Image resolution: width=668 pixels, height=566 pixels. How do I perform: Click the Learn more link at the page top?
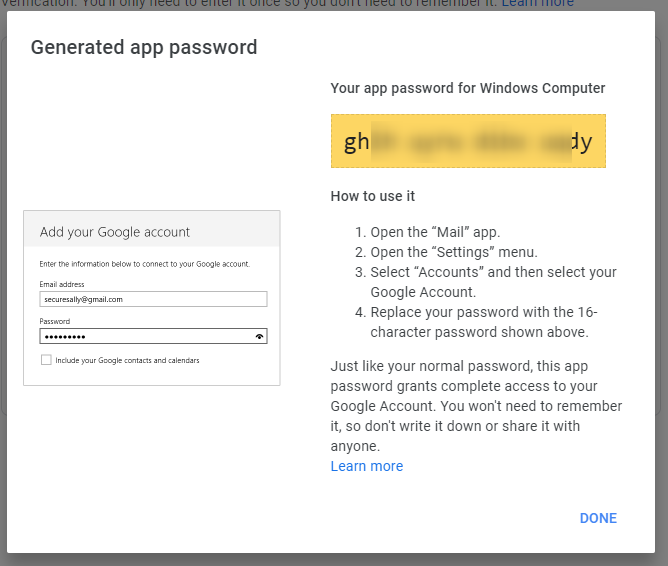(537, 4)
